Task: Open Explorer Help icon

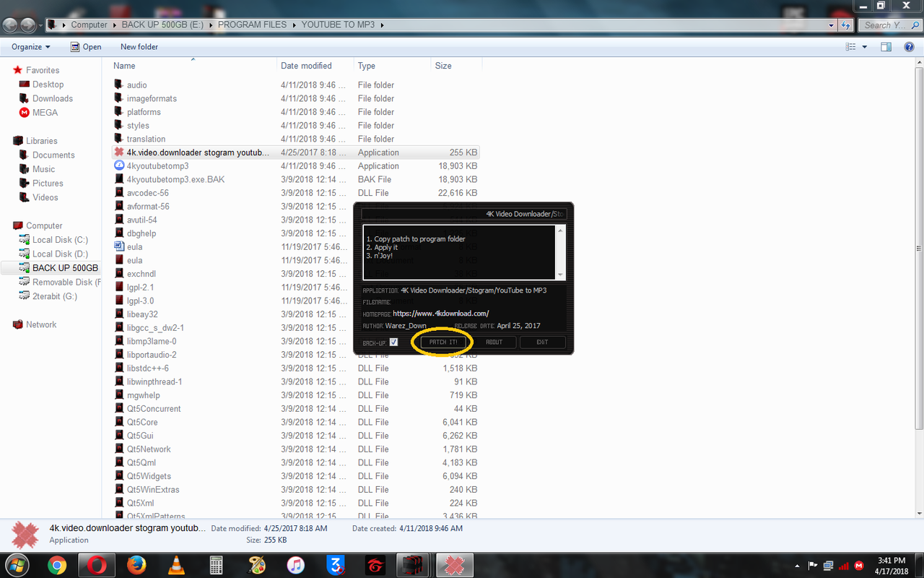Action: click(x=910, y=47)
